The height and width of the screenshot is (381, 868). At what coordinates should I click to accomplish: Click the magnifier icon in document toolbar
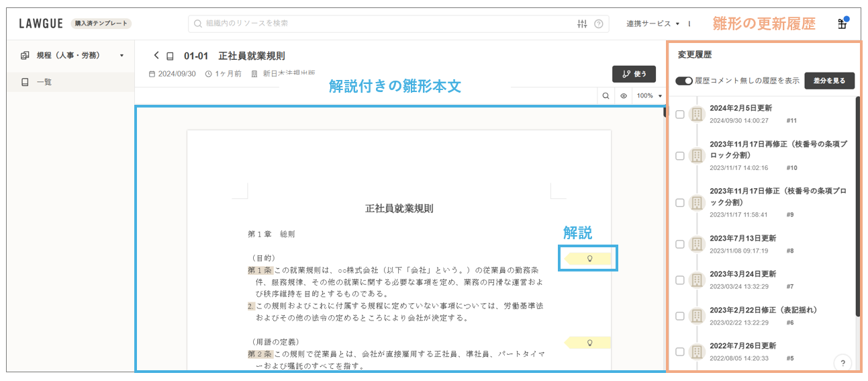coord(606,96)
